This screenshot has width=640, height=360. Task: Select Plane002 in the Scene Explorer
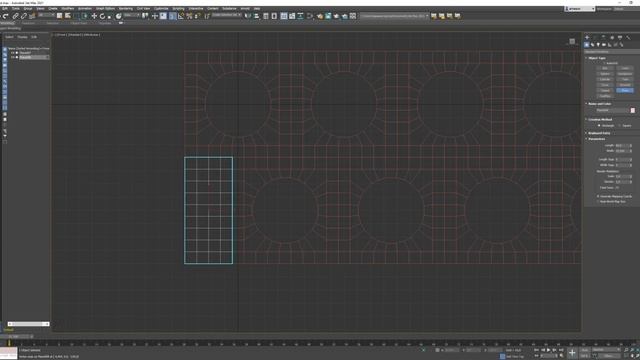point(25,57)
